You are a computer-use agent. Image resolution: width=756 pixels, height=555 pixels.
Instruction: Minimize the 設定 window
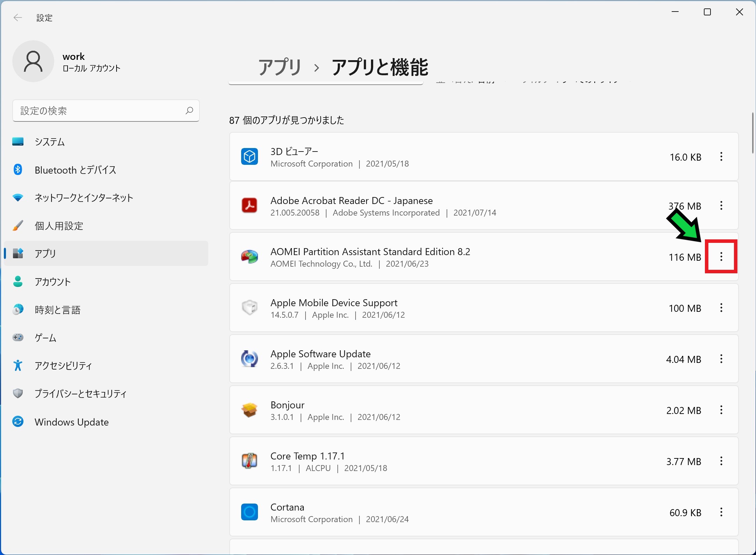(675, 12)
